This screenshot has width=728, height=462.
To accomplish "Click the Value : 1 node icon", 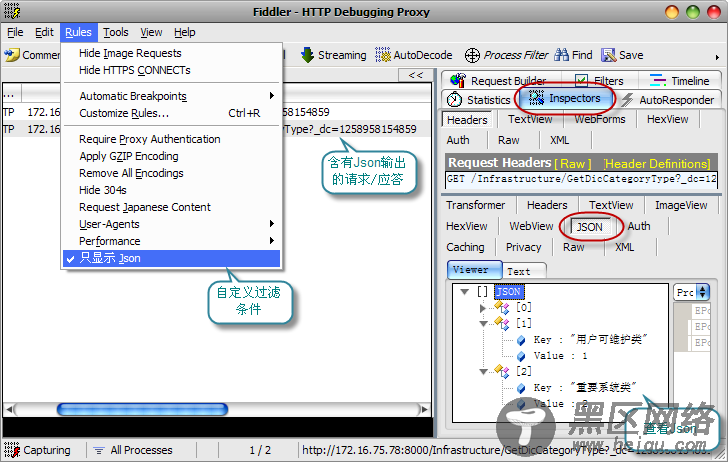I will (521, 357).
